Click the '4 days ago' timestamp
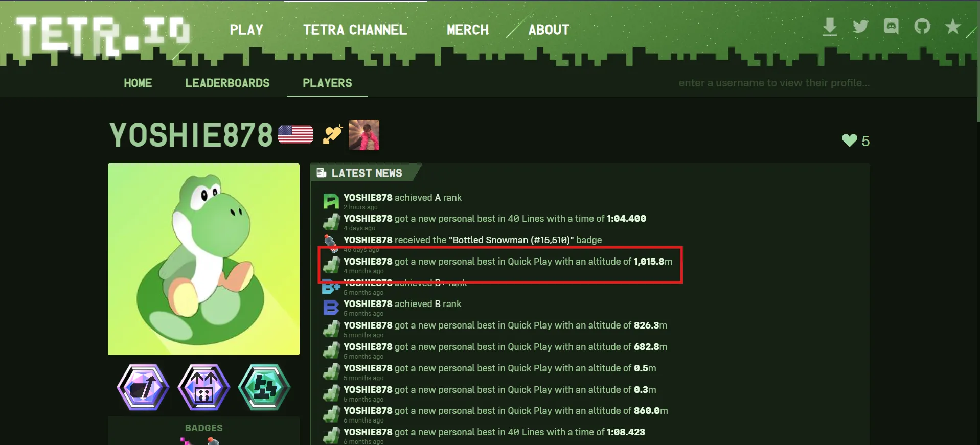980x445 pixels. 359,228
